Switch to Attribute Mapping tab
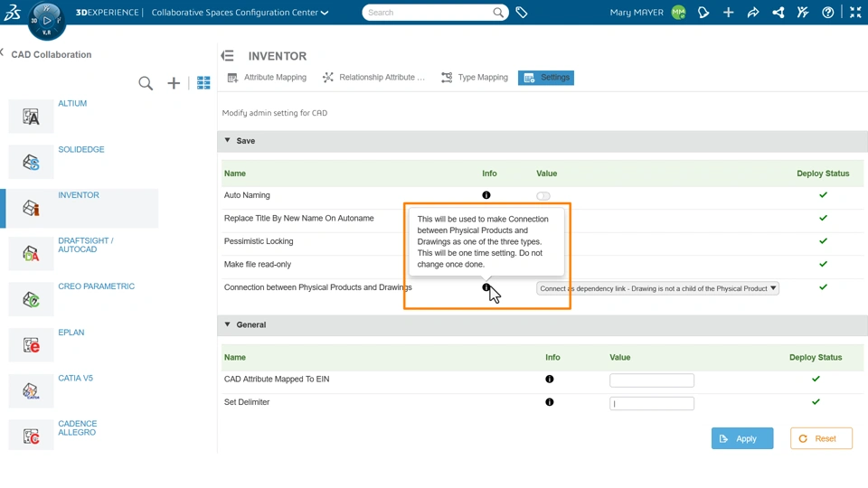The width and height of the screenshot is (868, 488). [267, 78]
